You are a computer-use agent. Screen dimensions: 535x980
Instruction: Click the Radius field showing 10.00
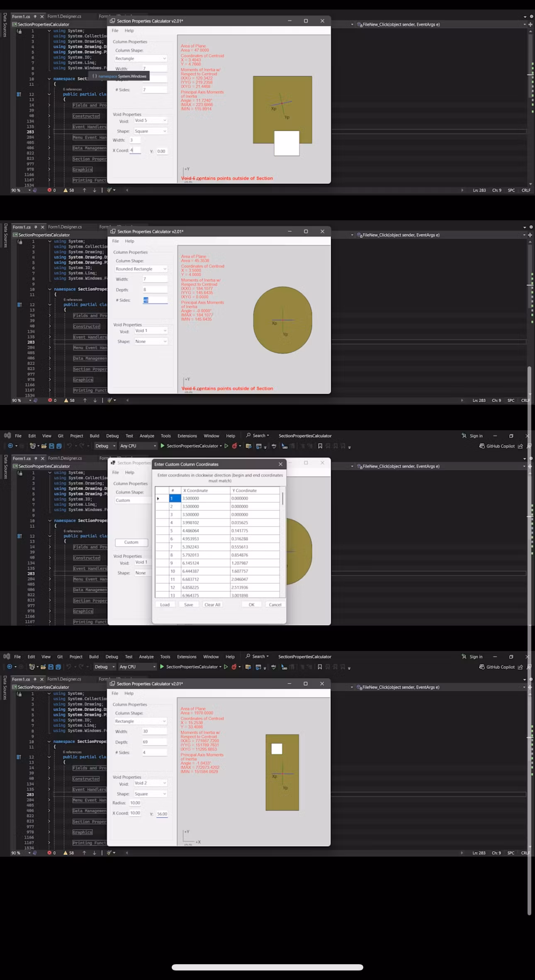pyautogui.click(x=135, y=803)
